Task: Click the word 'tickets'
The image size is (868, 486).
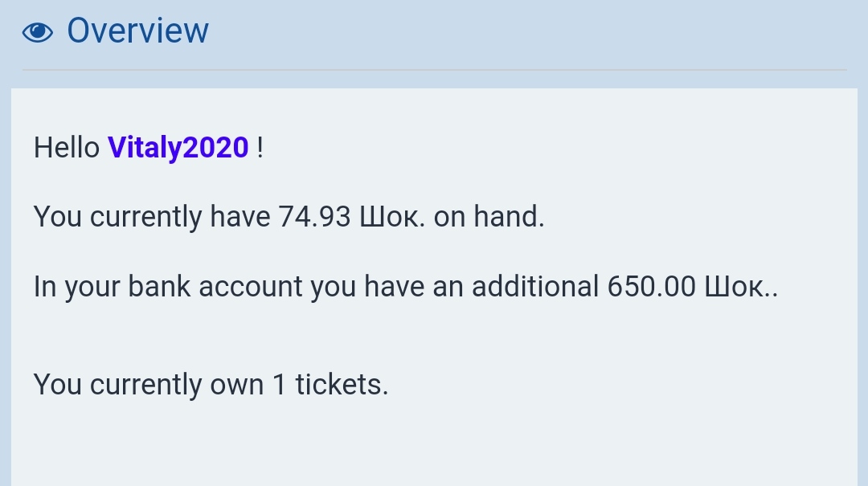Action: point(342,386)
